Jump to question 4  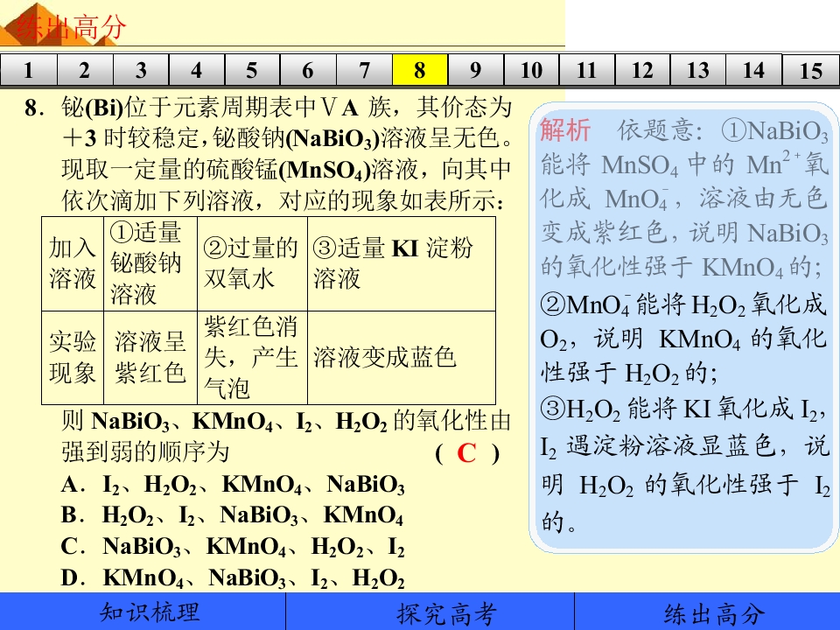coord(197,70)
